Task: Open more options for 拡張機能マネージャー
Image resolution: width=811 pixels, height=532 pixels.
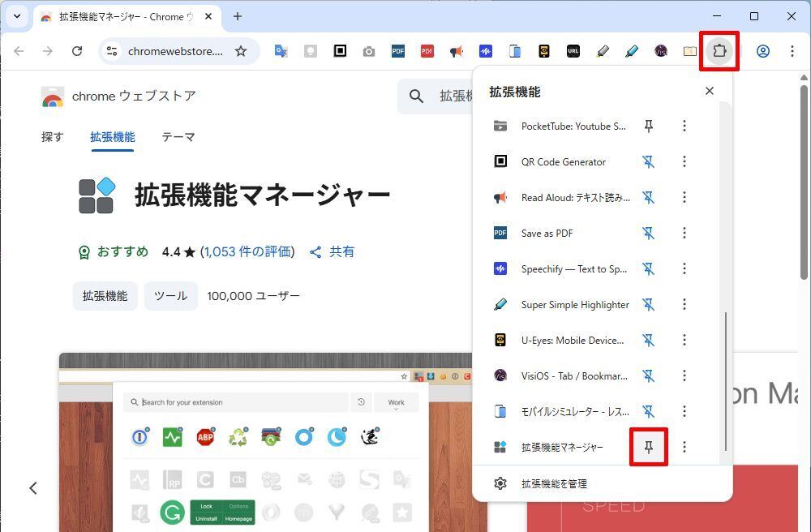Action: pos(684,447)
